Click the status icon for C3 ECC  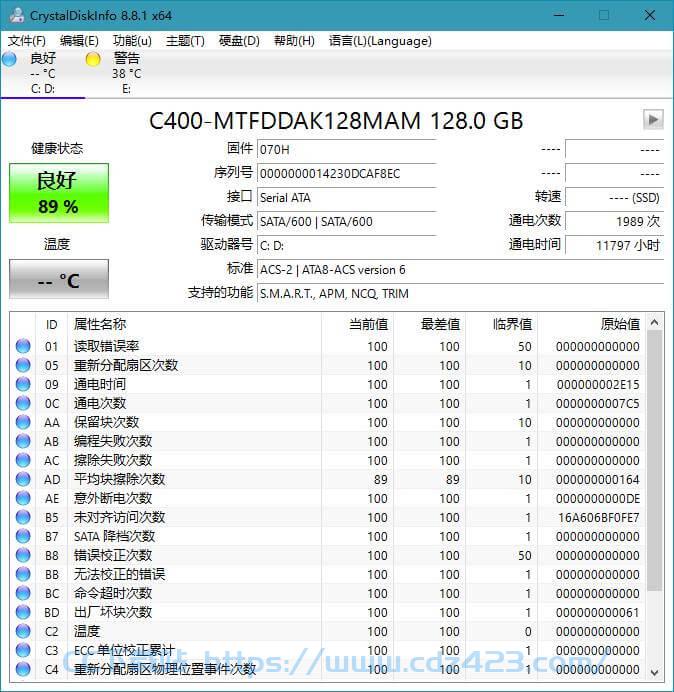point(23,650)
